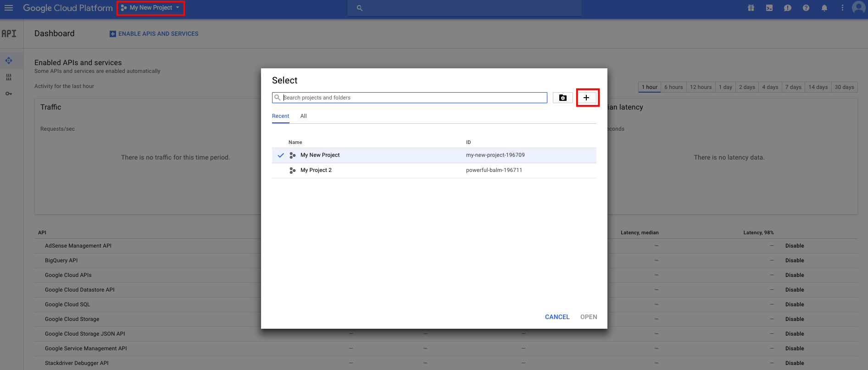
Task: Click project ID powerful-balm-196711
Action: pos(494,170)
